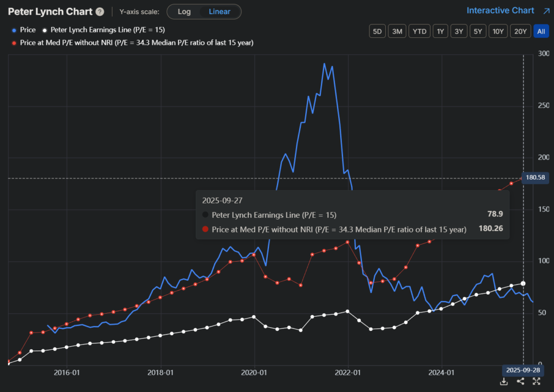
Task: Set the chart range to 3M
Action: (x=397, y=31)
